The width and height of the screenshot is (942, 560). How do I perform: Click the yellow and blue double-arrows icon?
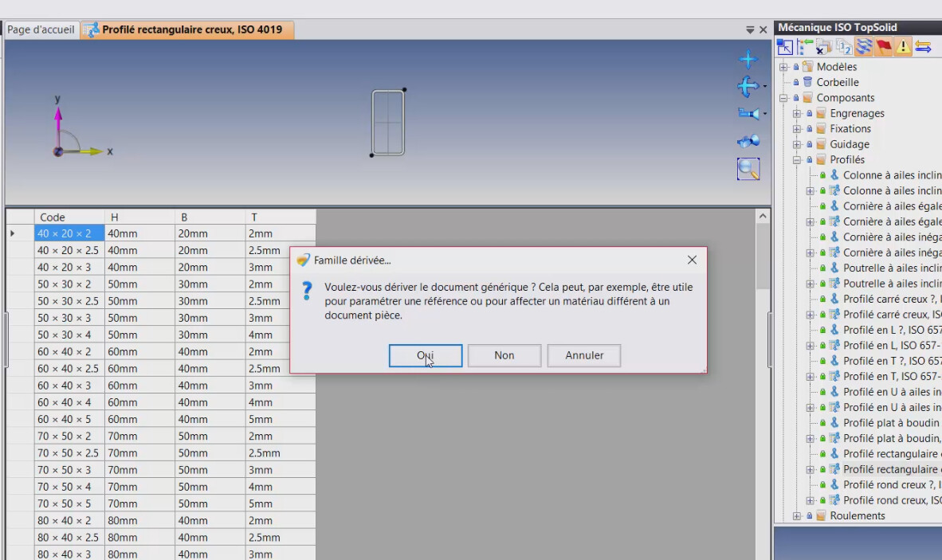(923, 47)
